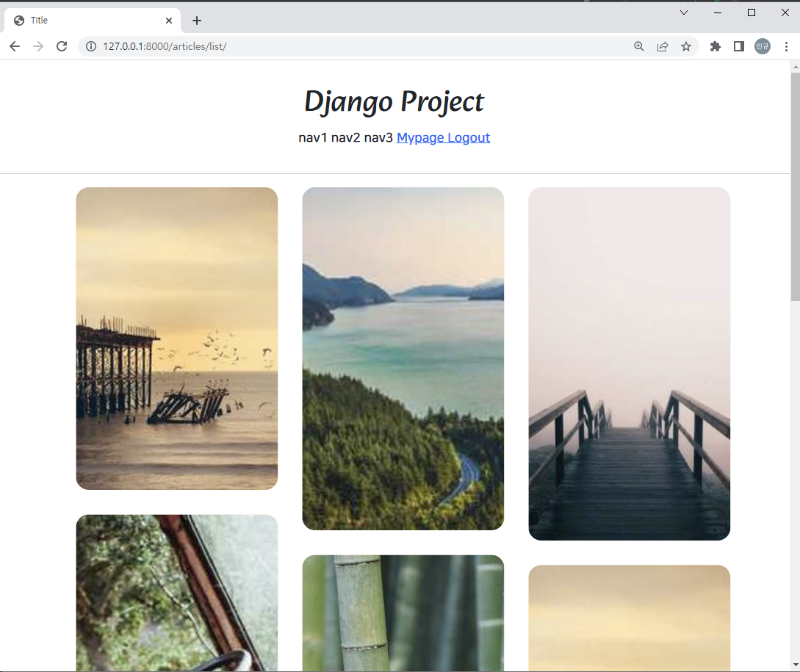
Task: Click the Logout link
Action: pyautogui.click(x=469, y=138)
